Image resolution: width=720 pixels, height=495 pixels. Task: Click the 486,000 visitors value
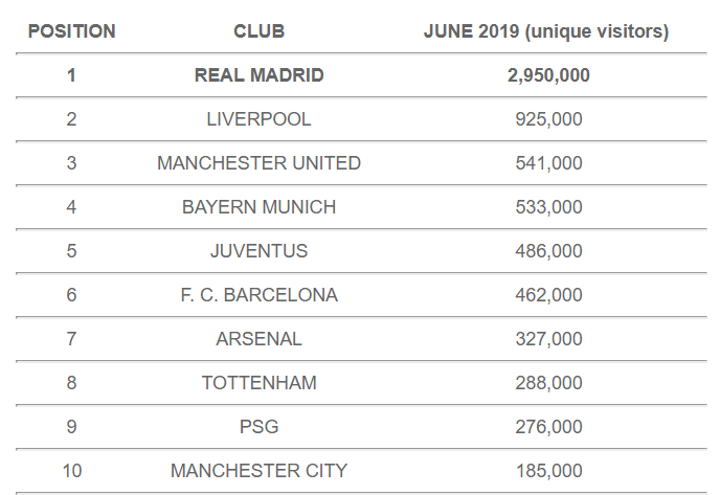point(547,251)
